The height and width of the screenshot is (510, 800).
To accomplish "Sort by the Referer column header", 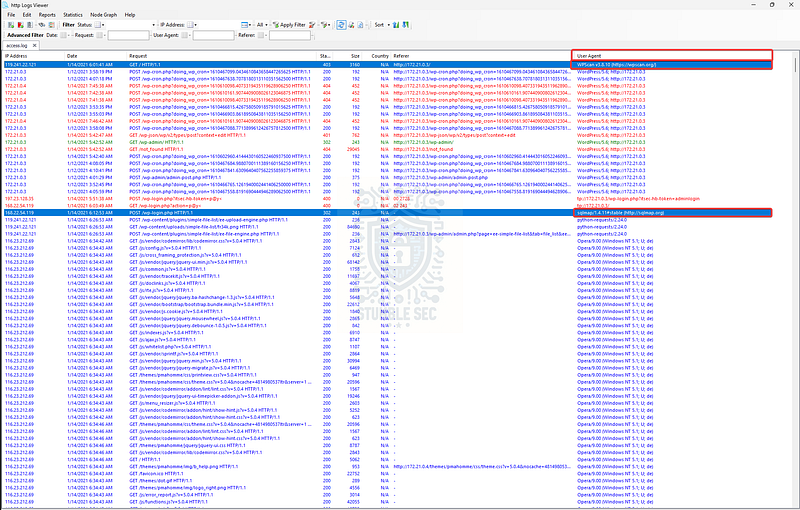I will click(482, 56).
